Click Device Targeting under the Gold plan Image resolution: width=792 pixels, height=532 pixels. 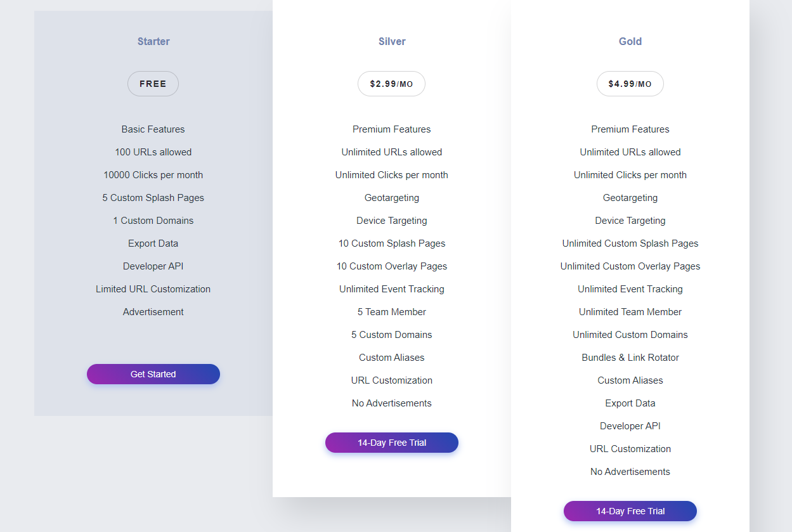[630, 220]
